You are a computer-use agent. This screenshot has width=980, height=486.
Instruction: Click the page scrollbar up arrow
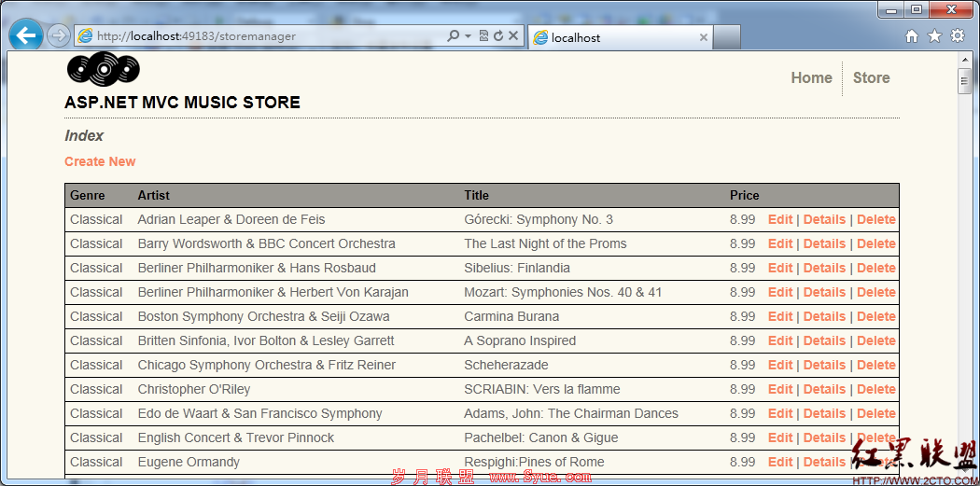pos(964,60)
